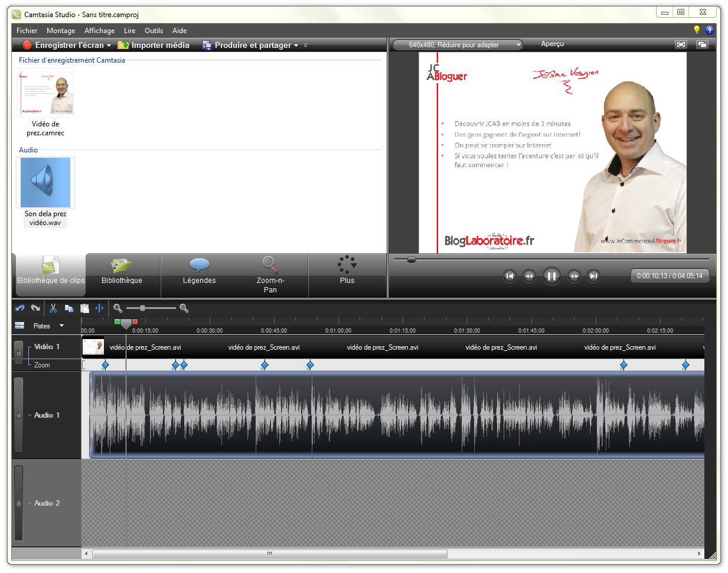Click the preview playback position slider
The image size is (728, 573).
(x=412, y=259)
